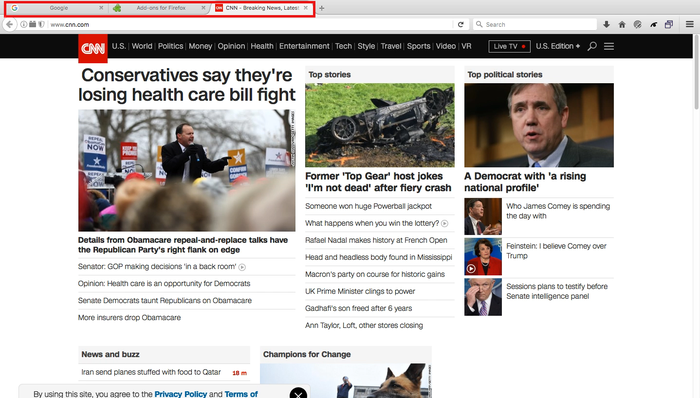Open 'Rafael Nadal makes history at French Open'
The image size is (700, 398).
coord(376,240)
